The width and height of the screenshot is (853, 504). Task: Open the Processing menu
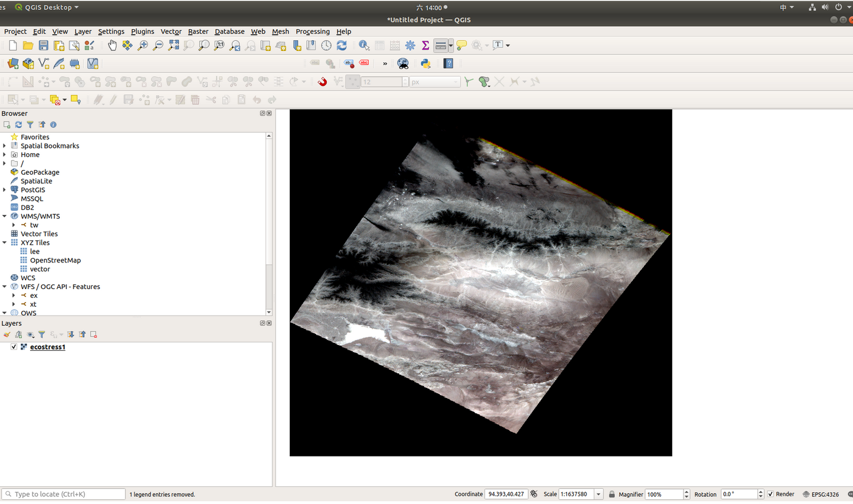click(312, 31)
